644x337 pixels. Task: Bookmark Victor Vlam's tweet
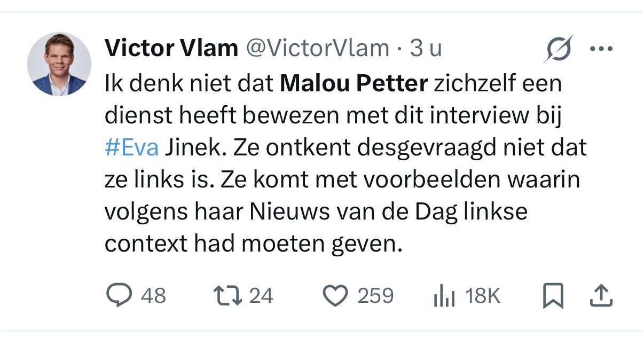(x=553, y=296)
